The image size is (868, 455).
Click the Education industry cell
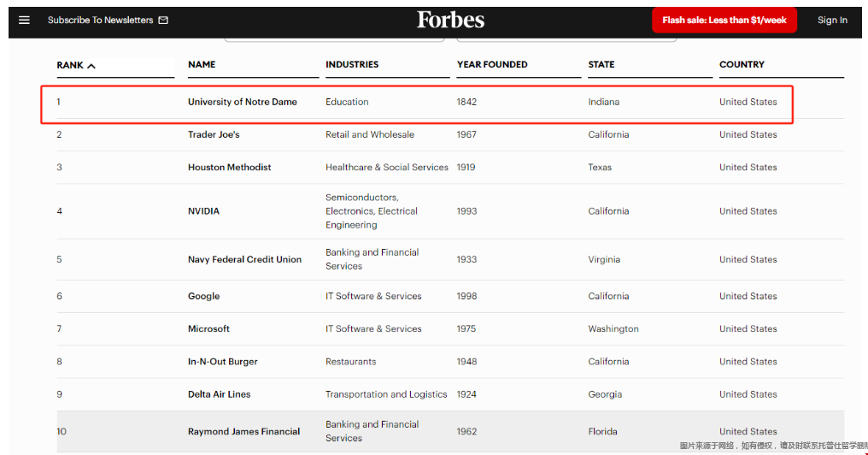point(347,102)
